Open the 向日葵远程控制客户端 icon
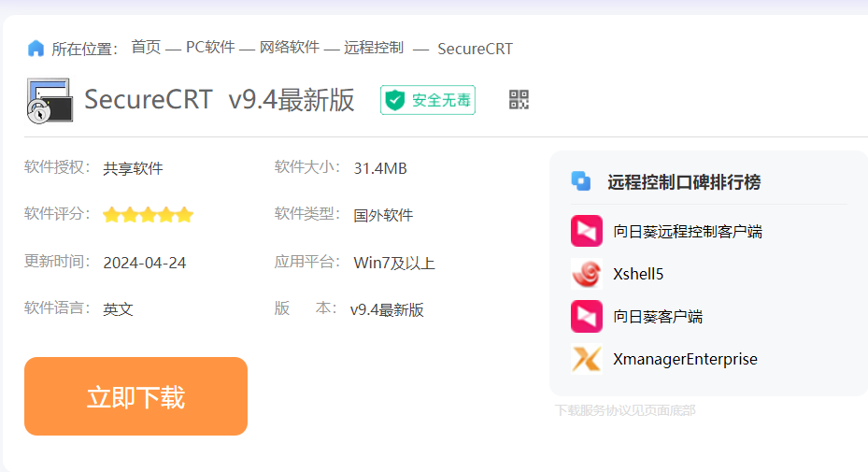This screenshot has width=868, height=472. pyautogui.click(x=587, y=231)
